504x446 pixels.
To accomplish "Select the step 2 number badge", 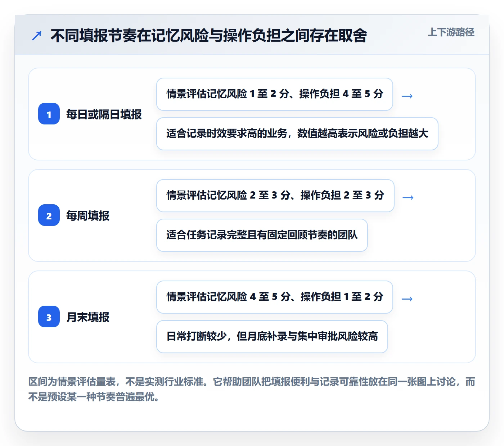I will coord(49,215).
